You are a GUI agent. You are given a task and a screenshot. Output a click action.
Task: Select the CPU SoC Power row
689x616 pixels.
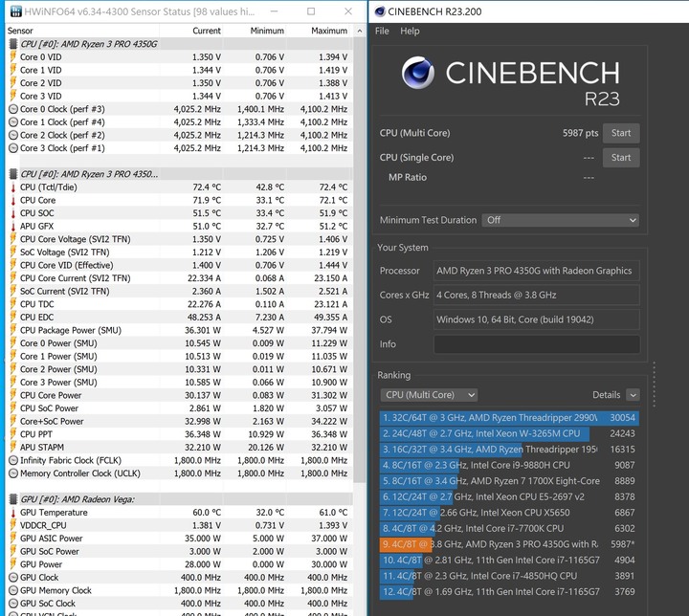pyautogui.click(x=179, y=408)
